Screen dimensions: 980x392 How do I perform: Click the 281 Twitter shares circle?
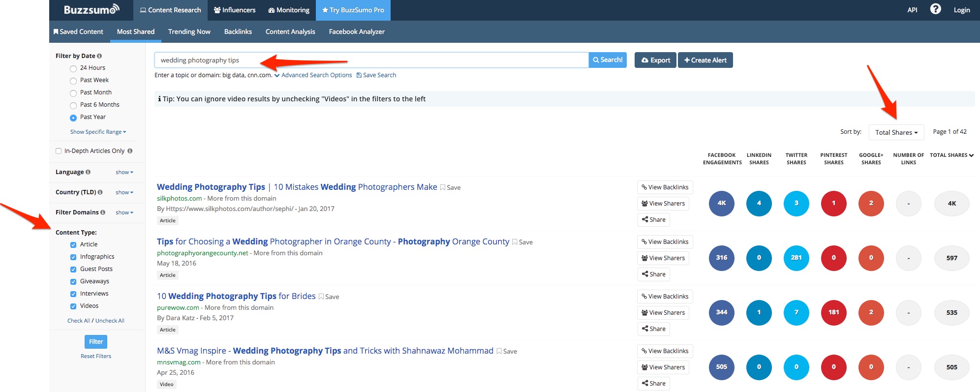tap(796, 258)
